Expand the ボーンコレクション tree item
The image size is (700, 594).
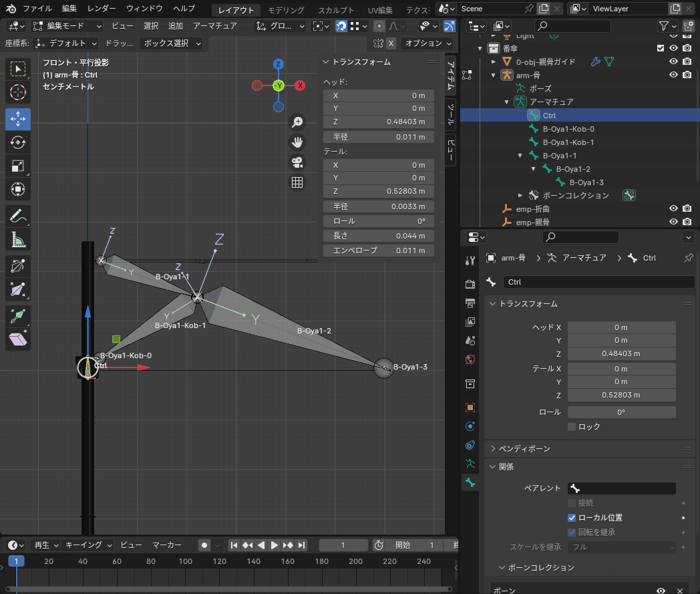521,196
